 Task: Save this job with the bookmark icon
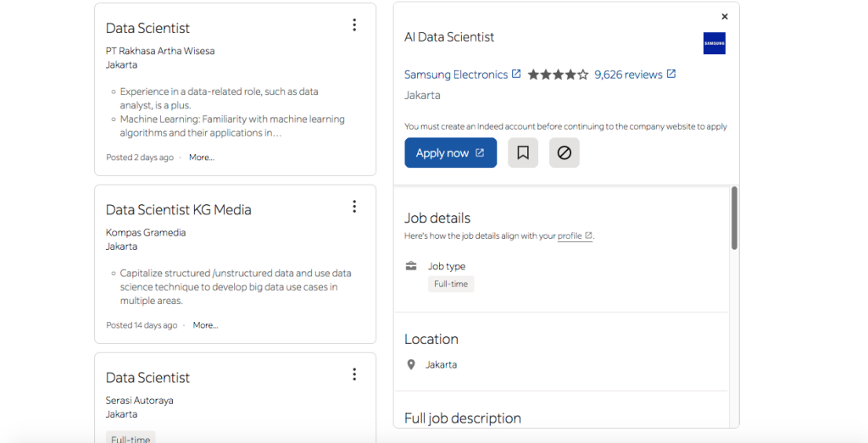pos(523,152)
